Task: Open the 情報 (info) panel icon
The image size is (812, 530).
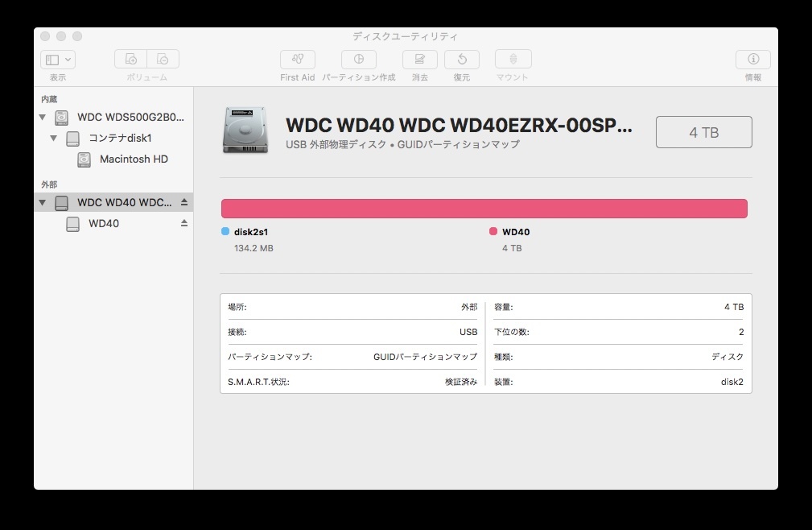Action: (753, 59)
